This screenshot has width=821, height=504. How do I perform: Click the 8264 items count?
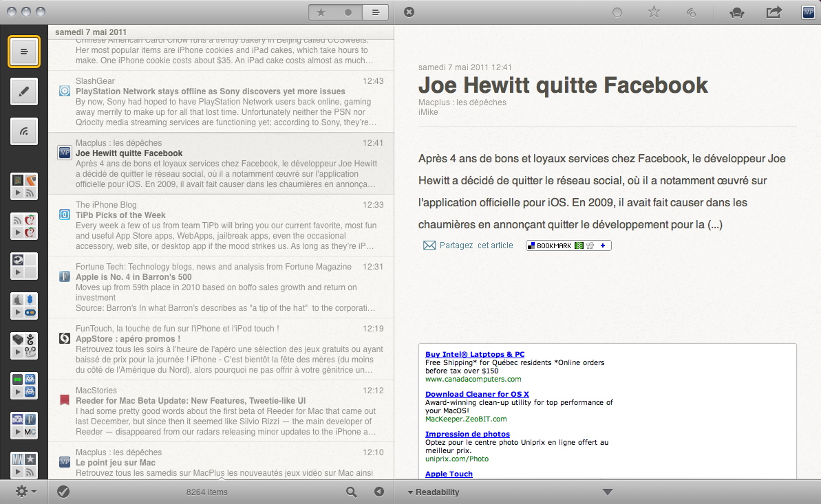click(x=207, y=492)
